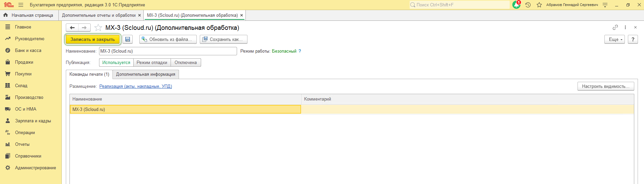Copy link to this object icon
Screen dimensions: 644x184
coord(615,27)
